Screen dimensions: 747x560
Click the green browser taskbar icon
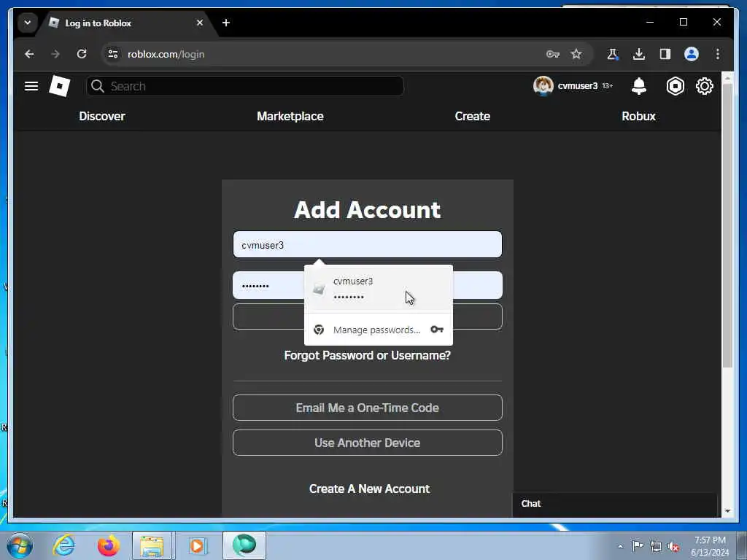tap(244, 545)
